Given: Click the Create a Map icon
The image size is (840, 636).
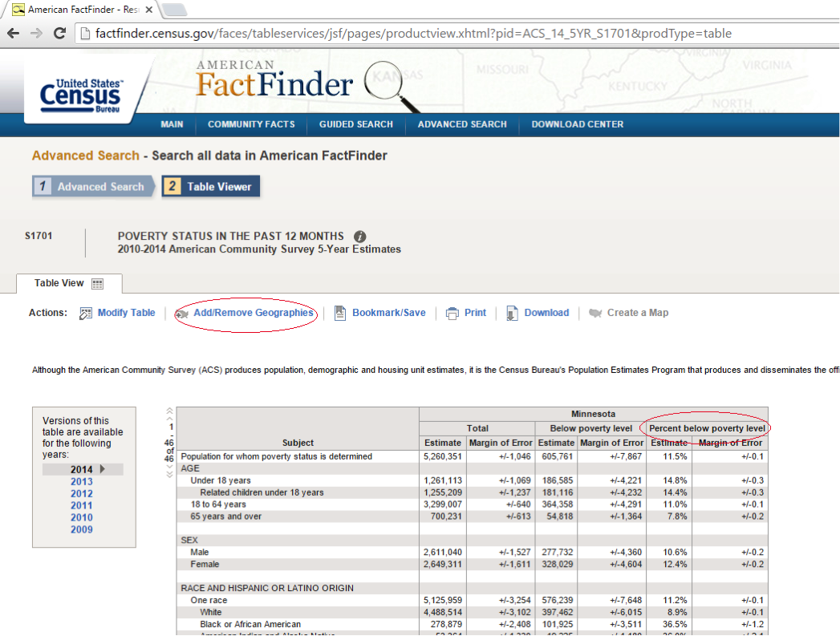Looking at the screenshot, I should tap(595, 313).
